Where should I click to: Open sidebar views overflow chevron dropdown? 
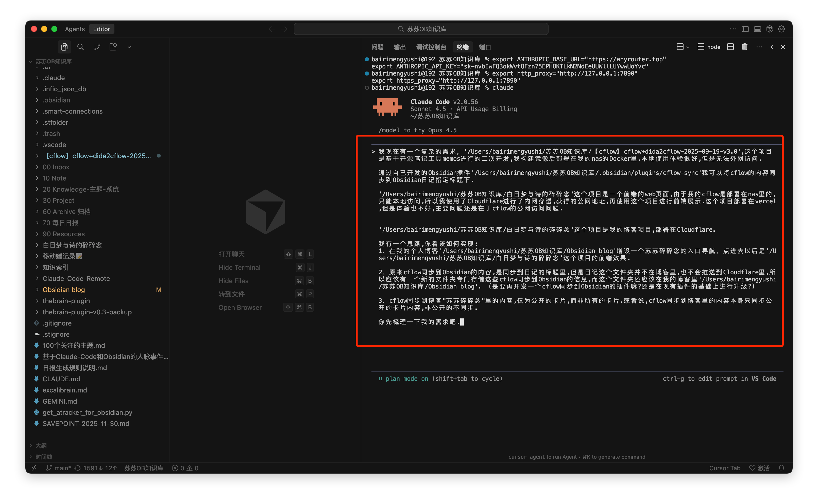[x=129, y=47]
